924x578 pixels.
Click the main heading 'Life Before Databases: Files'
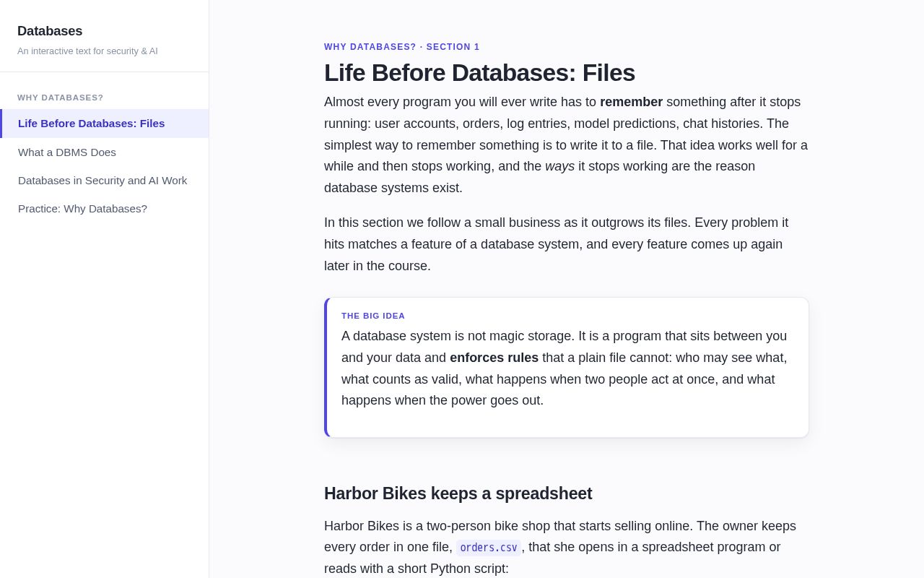[479, 73]
